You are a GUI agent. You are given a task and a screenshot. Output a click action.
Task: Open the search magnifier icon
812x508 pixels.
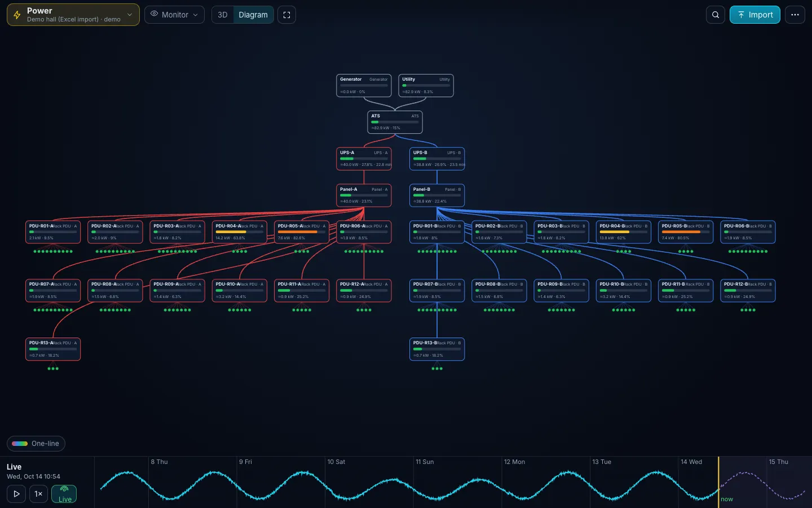716,15
